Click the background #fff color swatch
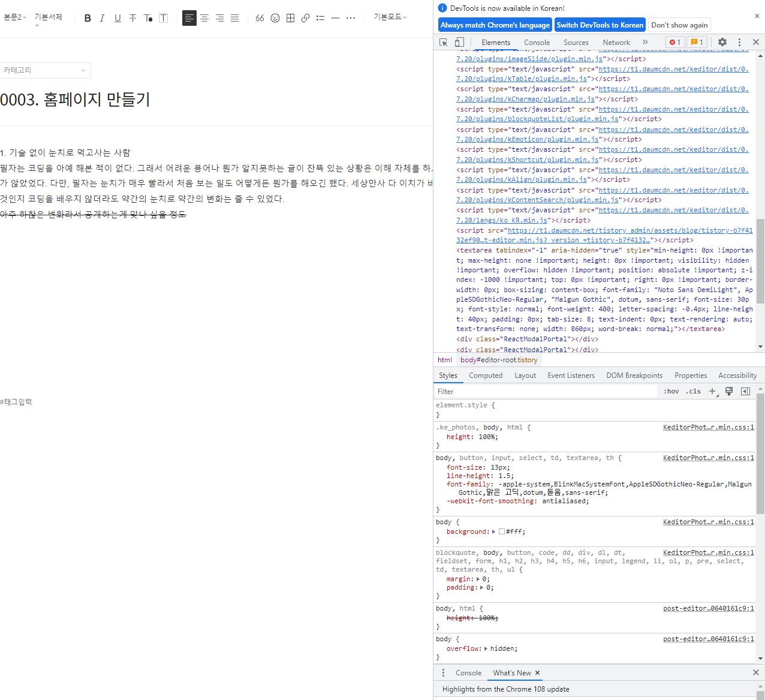 502,531
